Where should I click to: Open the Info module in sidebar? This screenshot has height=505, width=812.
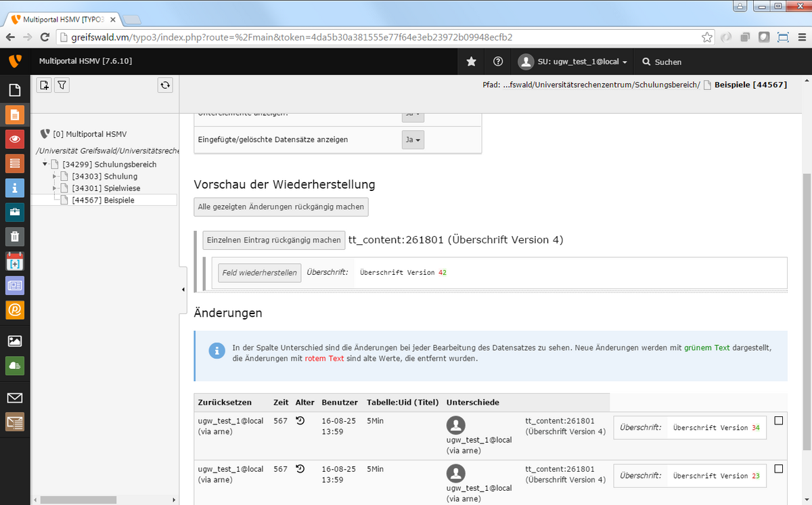pos(15,188)
